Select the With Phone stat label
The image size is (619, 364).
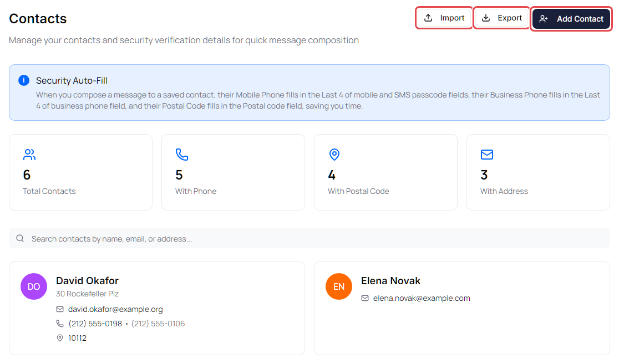(196, 191)
